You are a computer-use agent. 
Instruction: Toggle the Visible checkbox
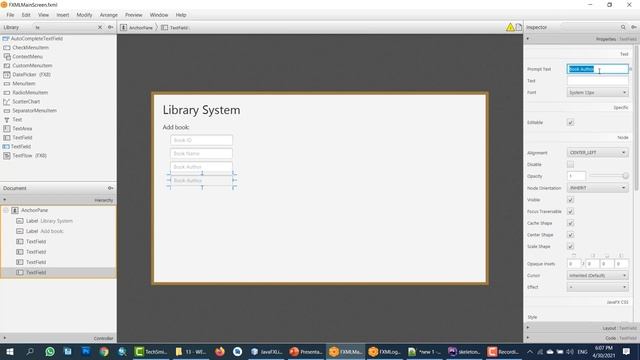(570, 200)
